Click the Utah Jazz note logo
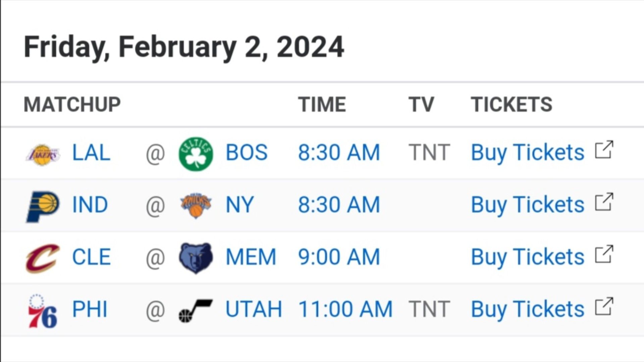 click(x=196, y=311)
